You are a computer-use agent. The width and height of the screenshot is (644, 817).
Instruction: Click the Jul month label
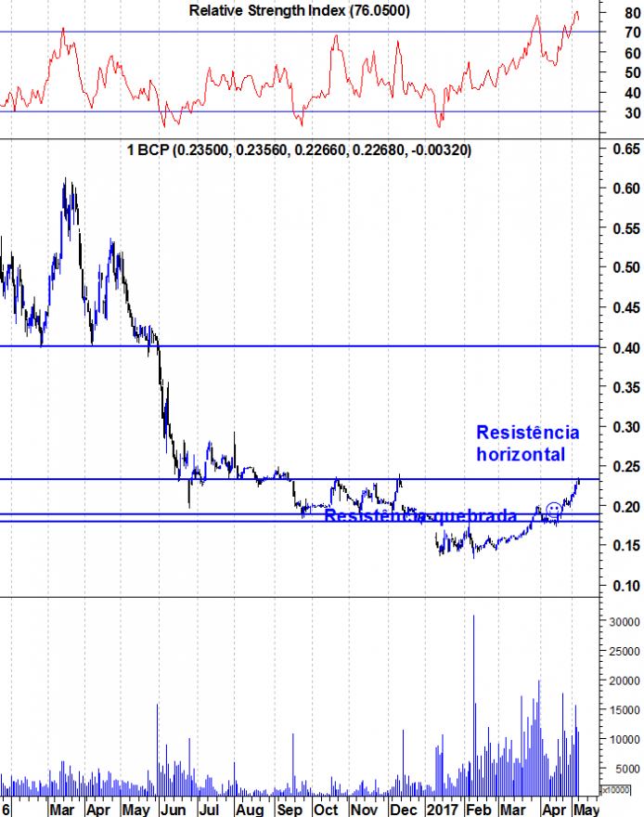209,810
